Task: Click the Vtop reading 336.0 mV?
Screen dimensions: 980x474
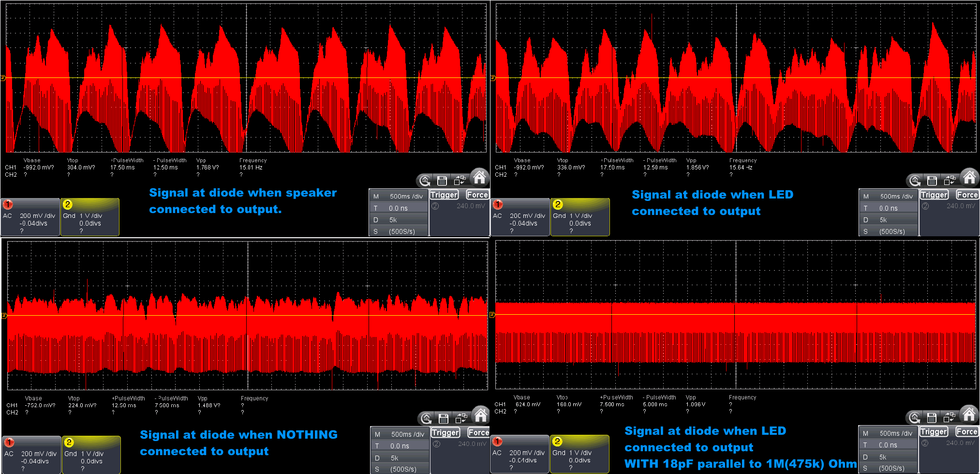Action: coord(571,168)
